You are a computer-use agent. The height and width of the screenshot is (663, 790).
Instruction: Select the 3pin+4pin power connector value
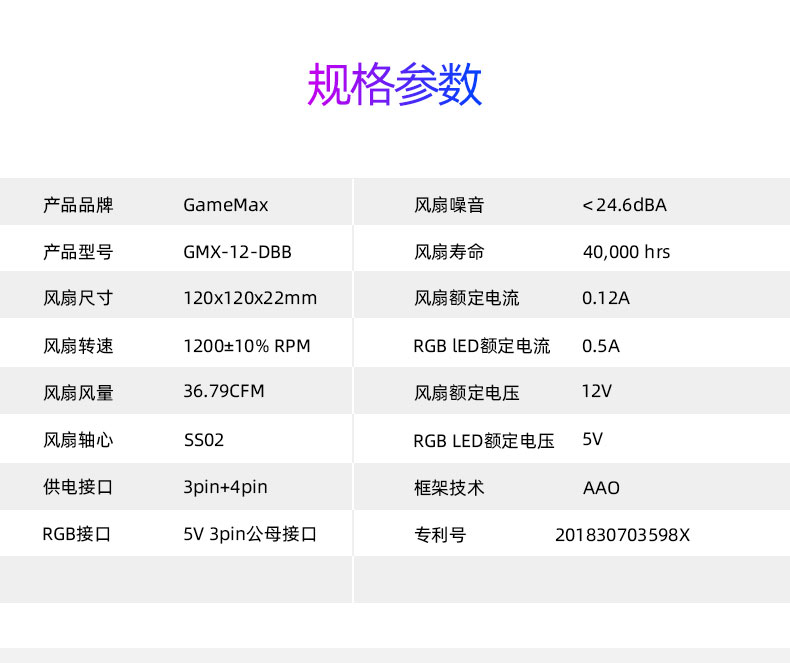click(x=225, y=488)
